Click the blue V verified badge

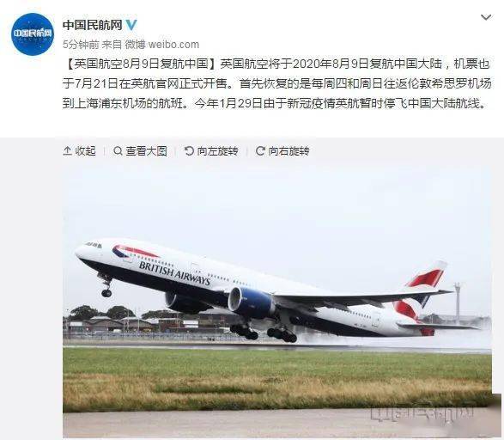click(x=131, y=25)
